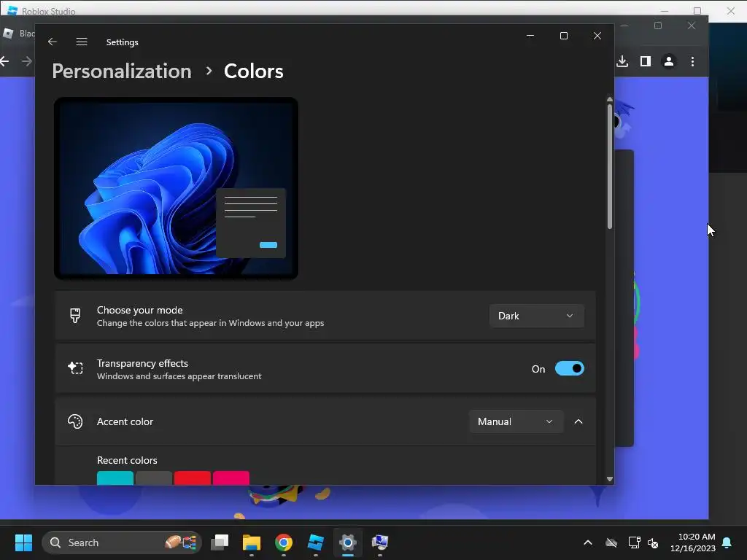Open the monitor app taskbar icon
The image size is (747, 560).
point(379,542)
